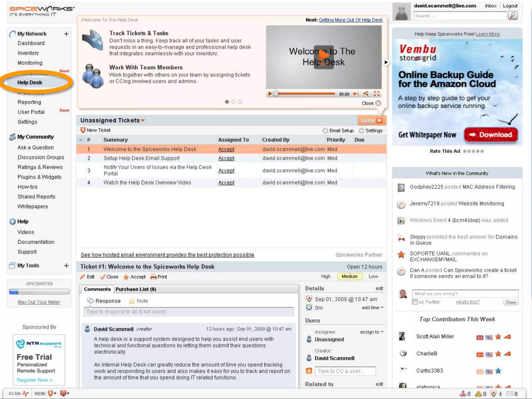Click the video share icon

pyautogui.click(x=366, y=94)
